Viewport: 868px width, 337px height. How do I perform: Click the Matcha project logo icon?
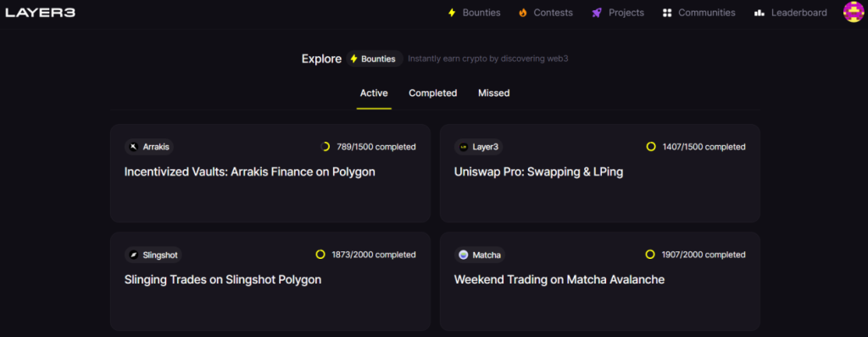tap(464, 255)
